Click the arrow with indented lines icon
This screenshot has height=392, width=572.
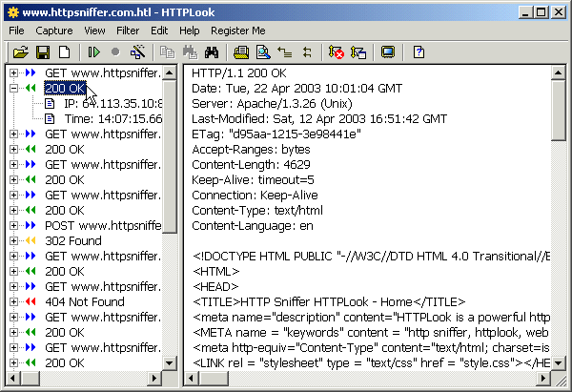(x=284, y=52)
